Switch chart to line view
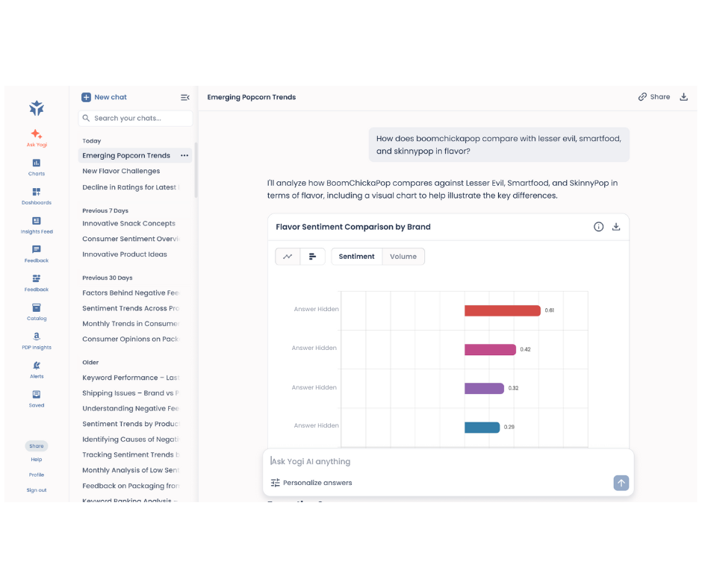Image resolution: width=702 pixels, height=588 pixels. tap(288, 257)
